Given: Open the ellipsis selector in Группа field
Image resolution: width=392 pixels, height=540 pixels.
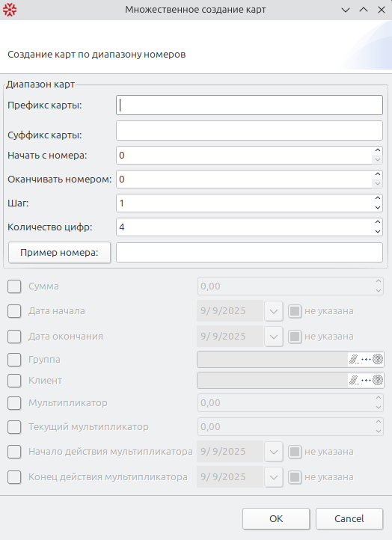Looking at the screenshot, I should [x=366, y=360].
